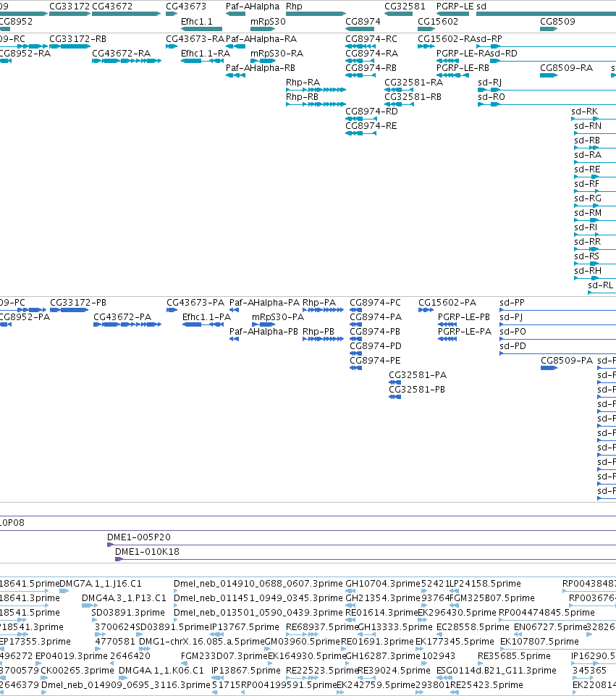Viewport: 616px width, 696px height.
Task: Click the sd-RS transcript label
Action: coord(586,256)
